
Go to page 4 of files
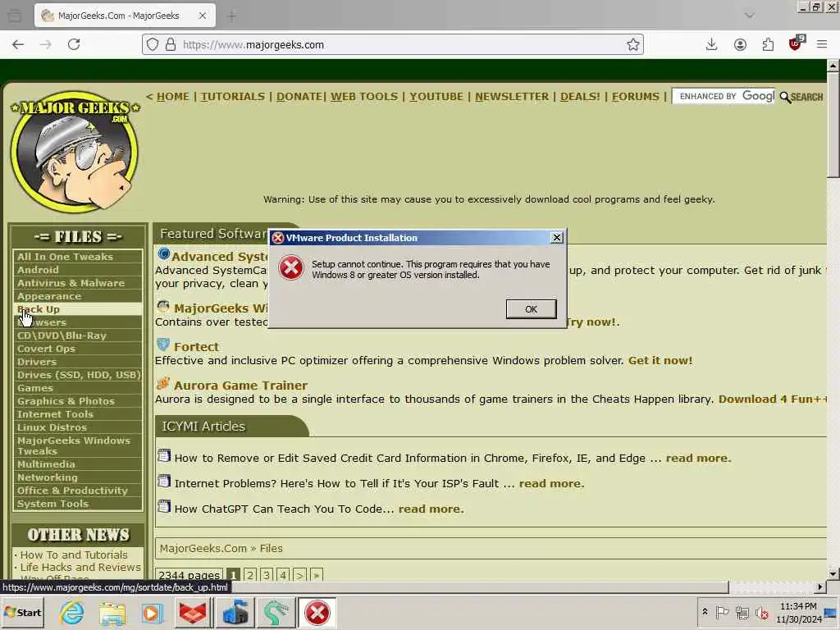point(283,575)
